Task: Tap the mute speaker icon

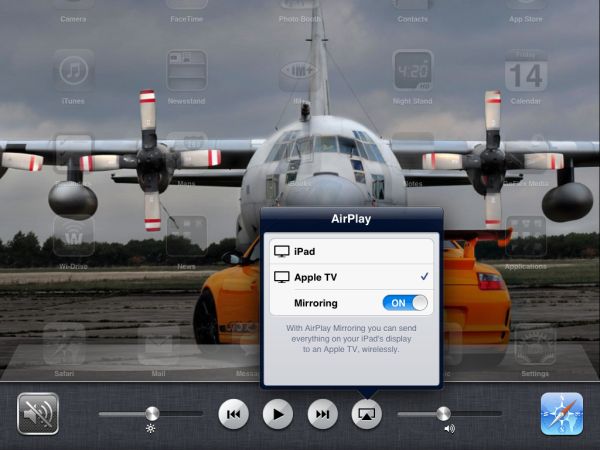Action: pos(38,414)
